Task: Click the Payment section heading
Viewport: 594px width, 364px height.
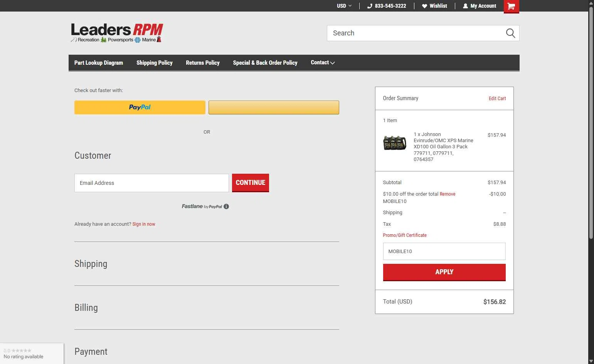Action: (91, 352)
